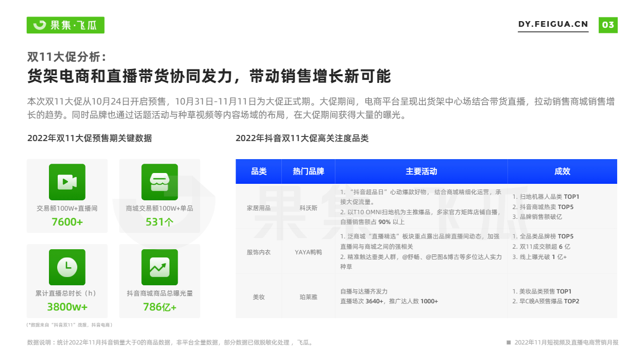Viewport: 644px width, 362px height.
Task: Click the intro paragraph starting 本次双11大促
Action: click(320, 108)
